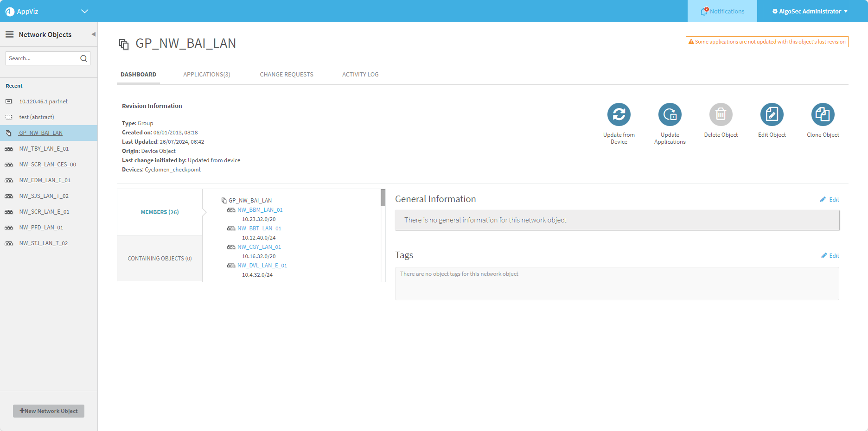Click the Clone Object icon
This screenshot has width=868, height=431.
(x=823, y=114)
